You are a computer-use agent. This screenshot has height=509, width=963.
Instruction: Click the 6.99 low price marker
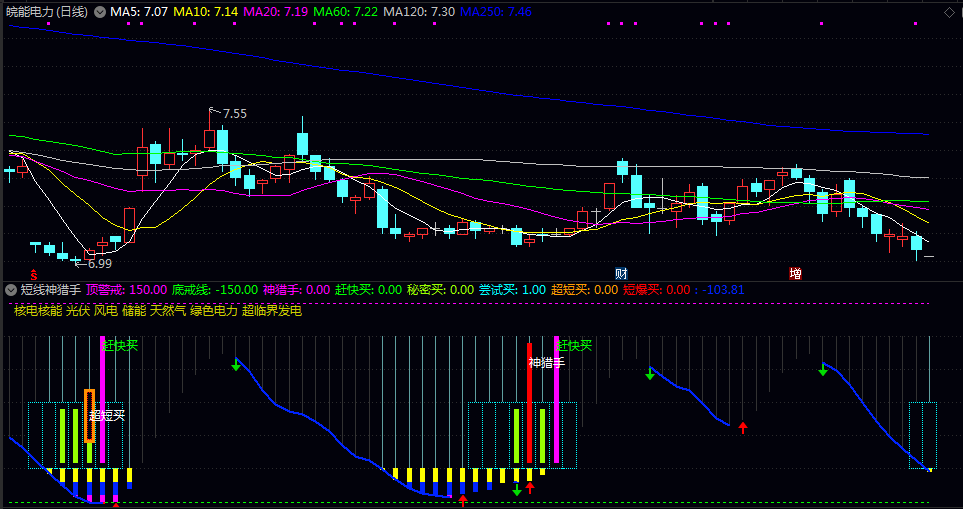pyautogui.click(x=98, y=264)
